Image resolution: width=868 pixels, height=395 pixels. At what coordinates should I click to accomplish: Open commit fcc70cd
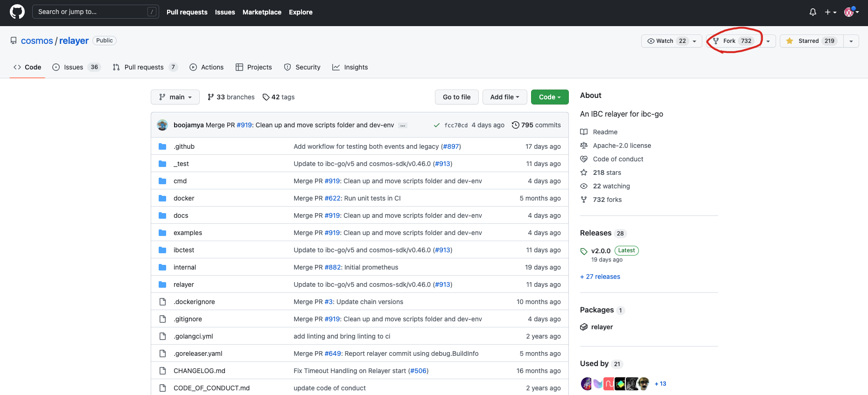456,125
